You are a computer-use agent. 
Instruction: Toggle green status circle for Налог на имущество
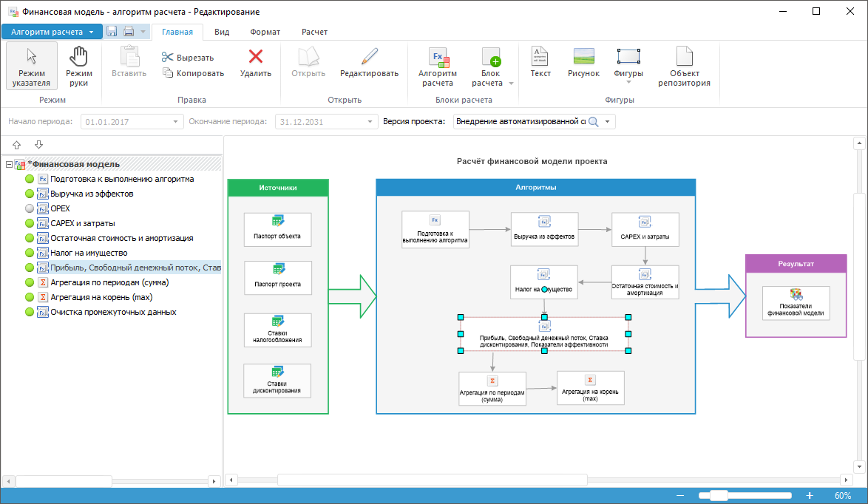click(x=30, y=253)
